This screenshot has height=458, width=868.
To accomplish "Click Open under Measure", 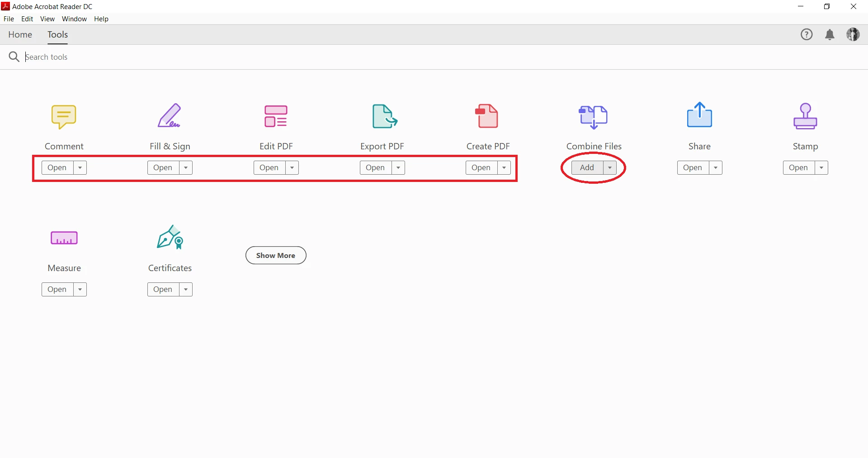I will coord(57,289).
